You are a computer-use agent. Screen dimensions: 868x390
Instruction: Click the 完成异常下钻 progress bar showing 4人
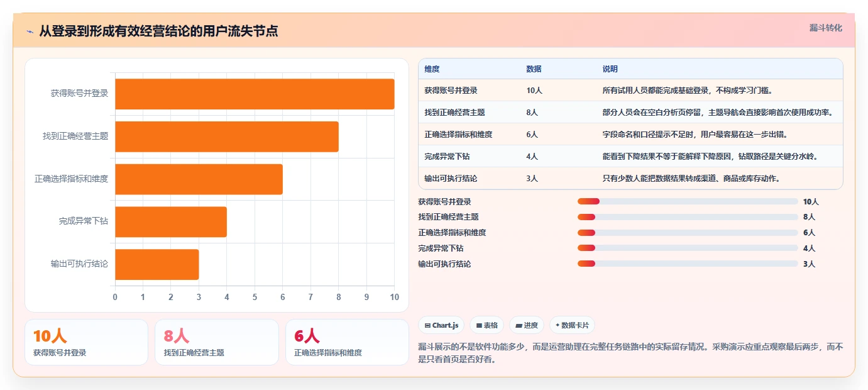(x=688, y=248)
